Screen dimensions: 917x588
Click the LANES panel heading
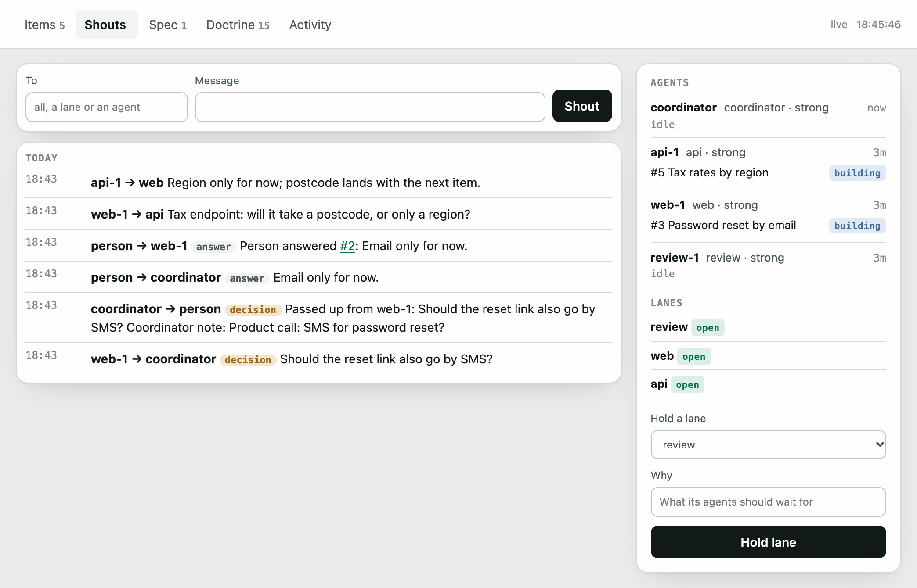666,303
